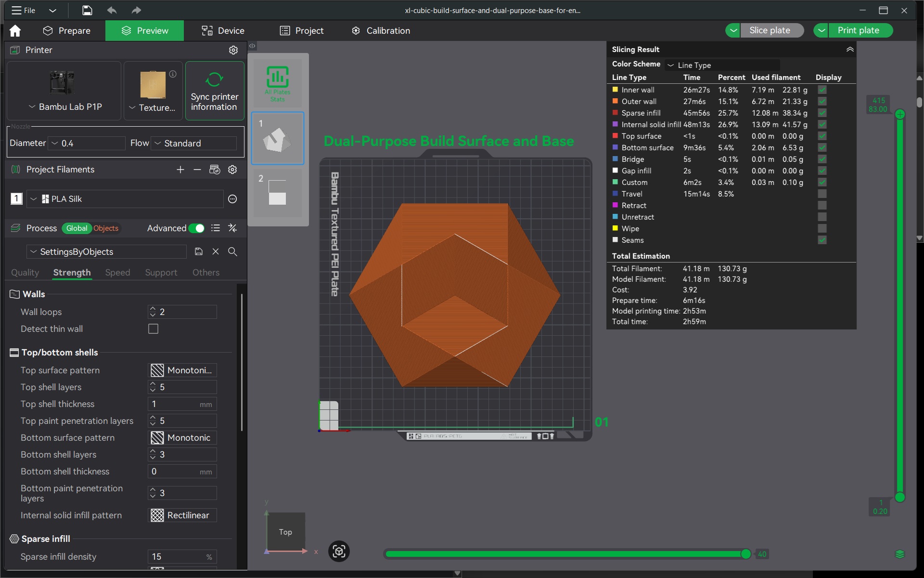Viewport: 924px width, 578px height.
Task: Search the process settings
Action: [x=232, y=251]
